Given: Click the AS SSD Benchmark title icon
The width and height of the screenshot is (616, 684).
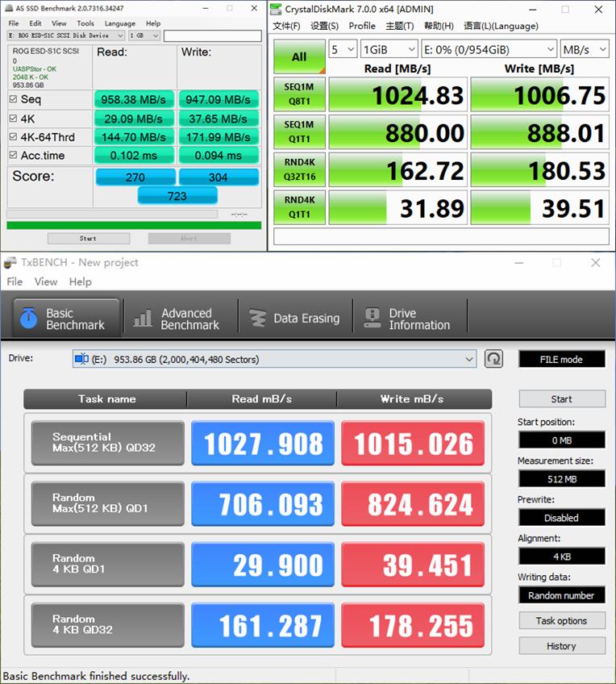Looking at the screenshot, I should point(9,8).
